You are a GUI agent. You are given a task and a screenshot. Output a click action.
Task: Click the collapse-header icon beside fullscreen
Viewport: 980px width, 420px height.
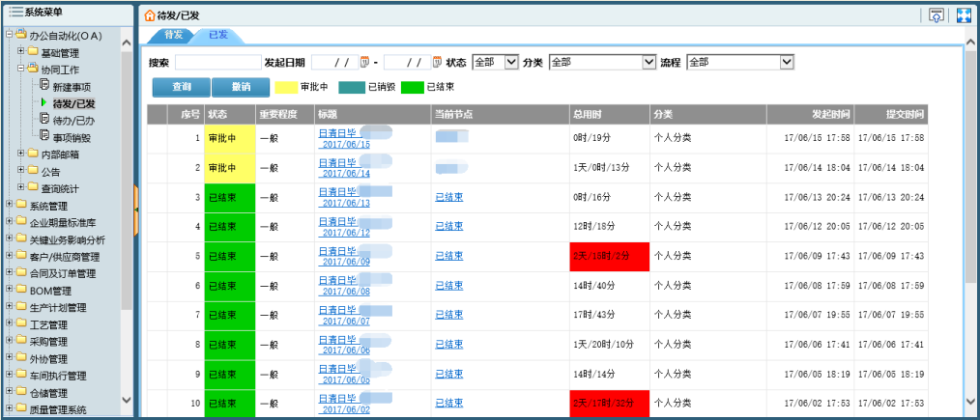936,15
